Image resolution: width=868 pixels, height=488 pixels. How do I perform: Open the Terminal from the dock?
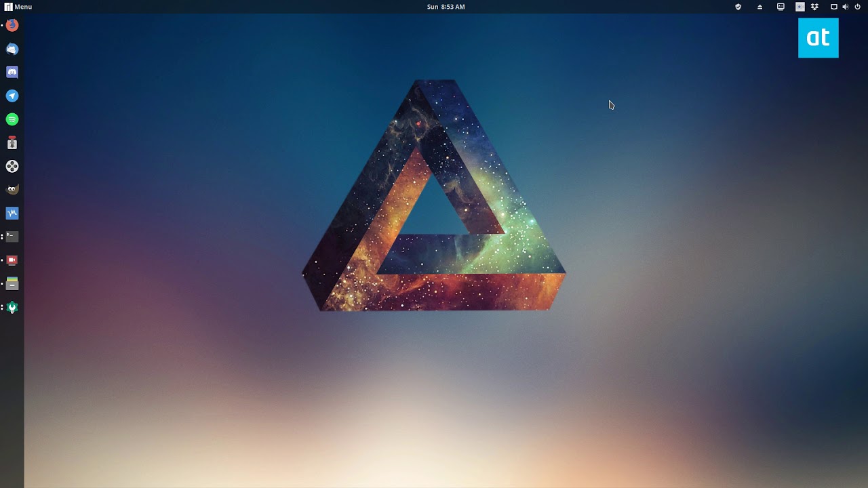click(12, 237)
